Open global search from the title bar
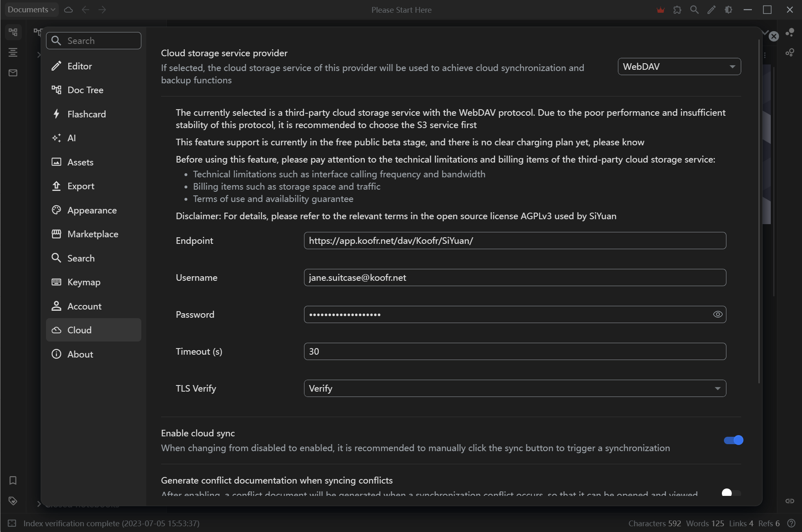Viewport: 802px width, 532px height. [694, 9]
